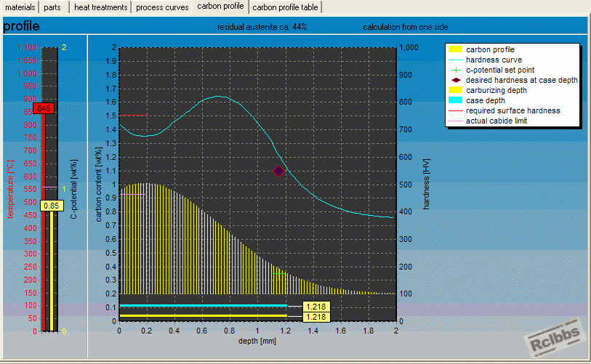Click the 1,000 hardness axis value
591x364 pixels.
tap(409, 47)
